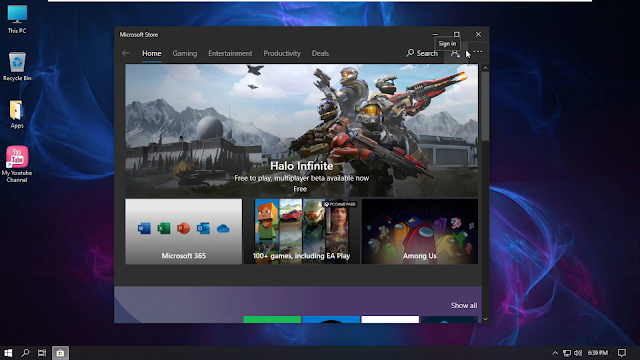Click the volume speaker tray icon
The image size is (640, 360).
coord(578,353)
